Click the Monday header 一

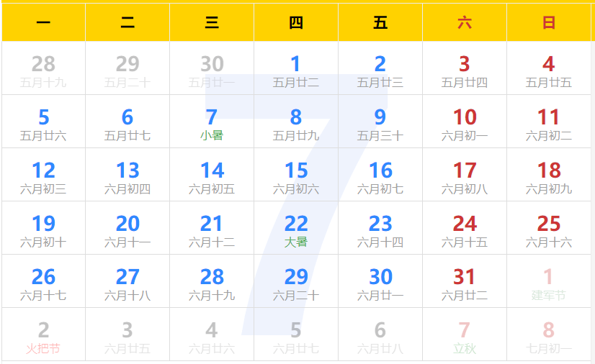click(44, 22)
